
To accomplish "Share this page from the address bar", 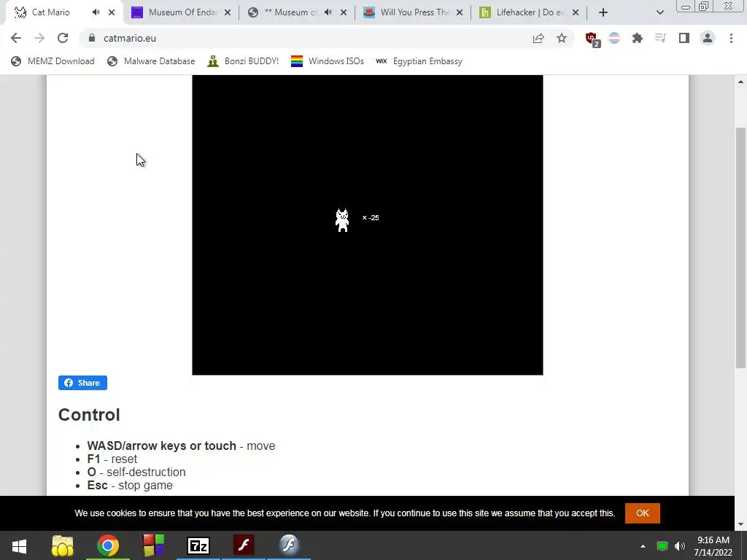I will coord(538,38).
